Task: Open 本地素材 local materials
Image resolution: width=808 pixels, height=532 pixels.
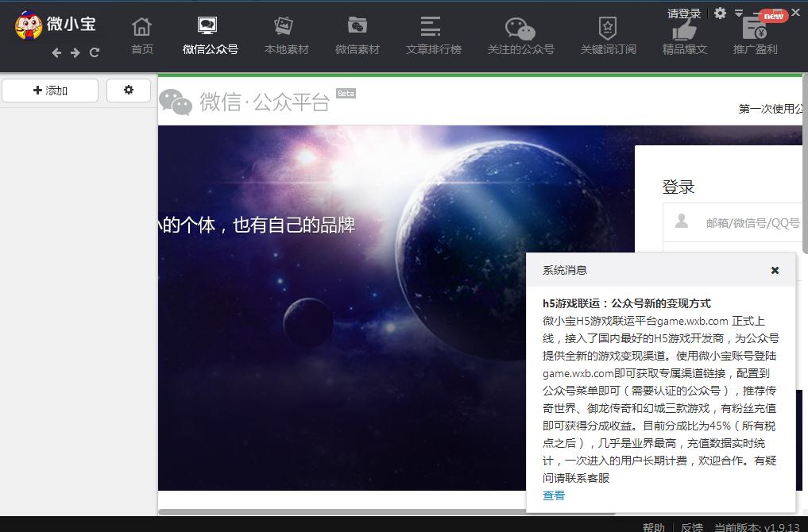Action: click(286, 36)
